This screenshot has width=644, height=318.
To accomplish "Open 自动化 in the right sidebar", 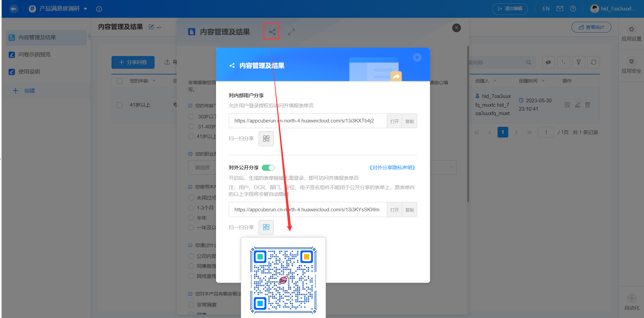I will (x=632, y=302).
